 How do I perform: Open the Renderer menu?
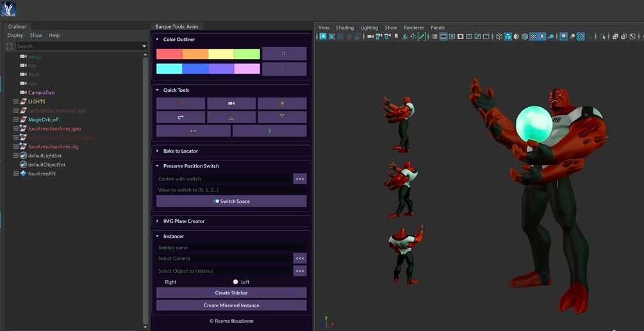(x=413, y=28)
